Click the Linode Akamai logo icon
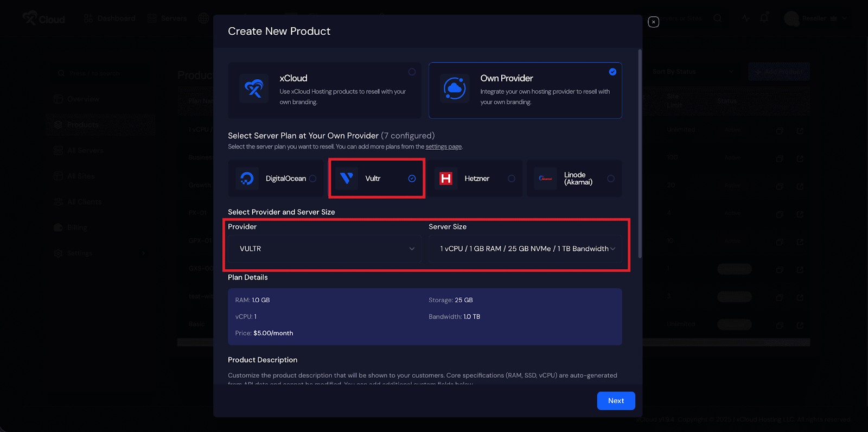 coord(545,179)
